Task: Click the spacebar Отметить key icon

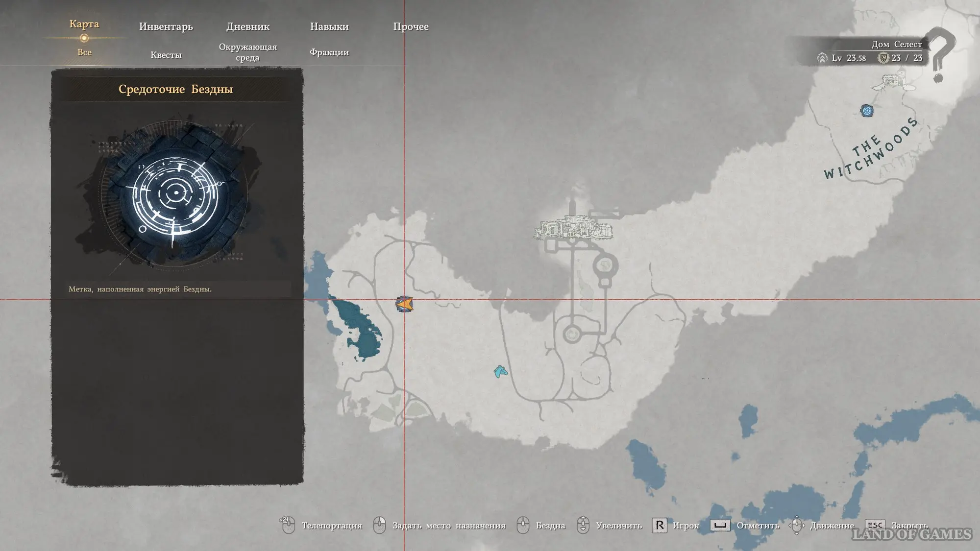Action: [x=720, y=526]
